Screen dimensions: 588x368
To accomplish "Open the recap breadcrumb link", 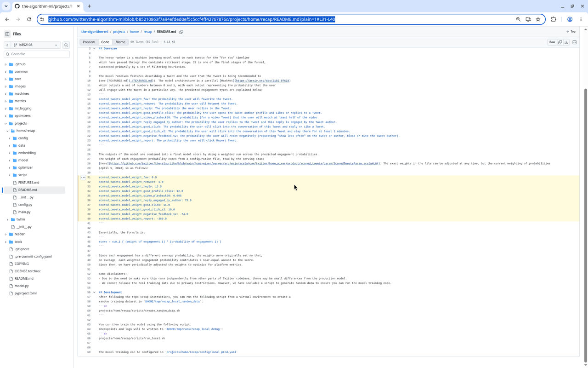I will pyautogui.click(x=147, y=32).
